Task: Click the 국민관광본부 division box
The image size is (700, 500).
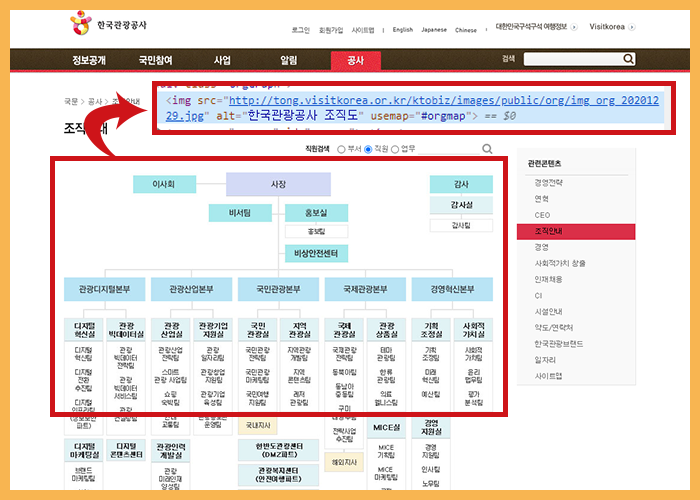Action: [x=278, y=289]
